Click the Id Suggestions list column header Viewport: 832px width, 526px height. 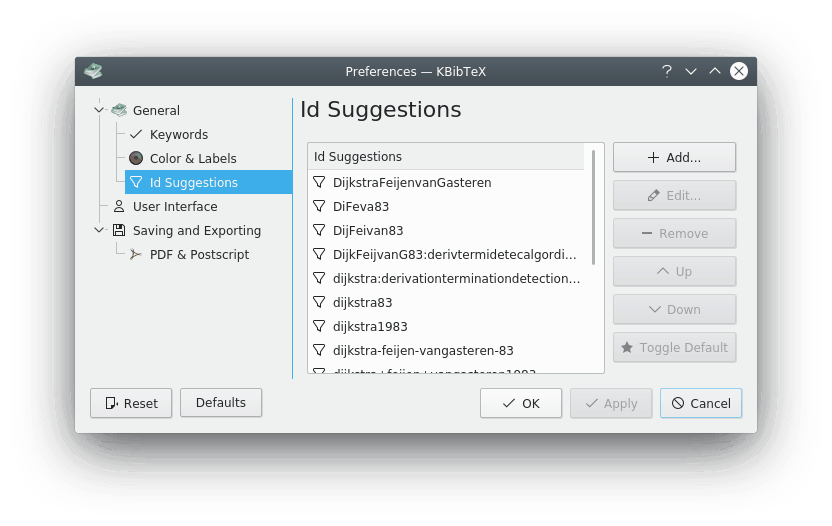click(446, 157)
